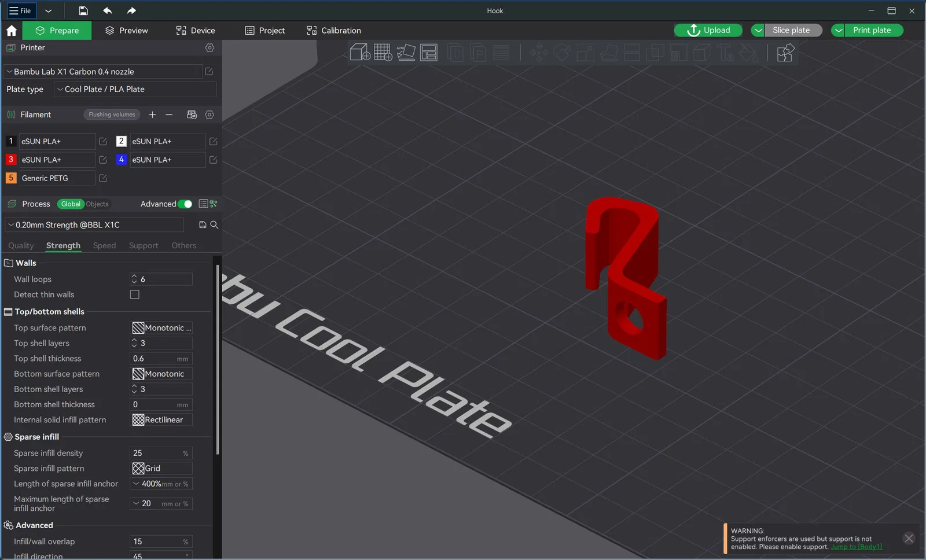The width and height of the screenshot is (926, 560).
Task: Open Sparse infill pattern dropdown
Action: click(162, 469)
